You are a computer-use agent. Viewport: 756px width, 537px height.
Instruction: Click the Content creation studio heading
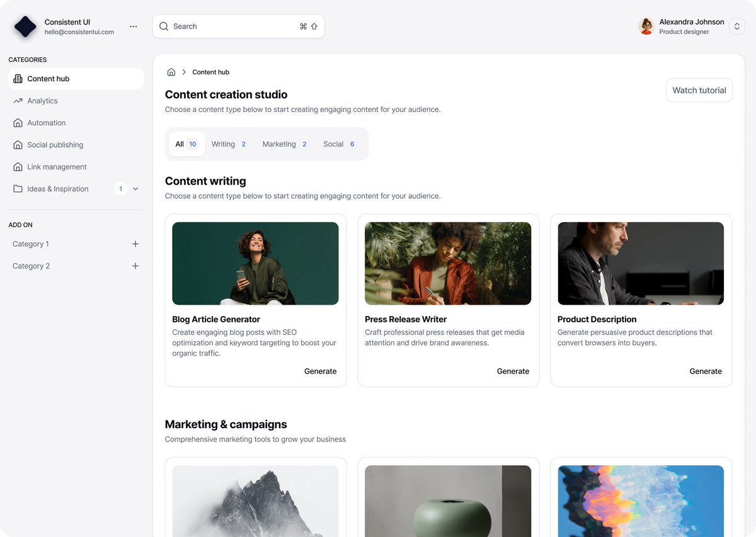click(226, 94)
